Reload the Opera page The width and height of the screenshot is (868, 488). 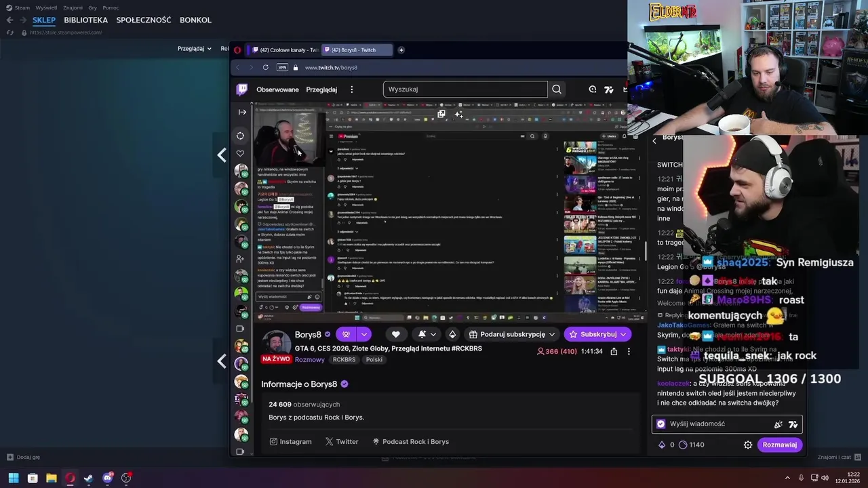pyautogui.click(x=265, y=67)
